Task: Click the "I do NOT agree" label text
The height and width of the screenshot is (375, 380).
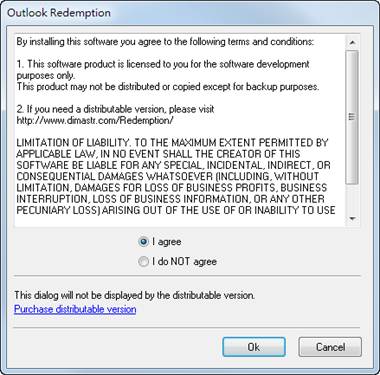Action: 184,262
